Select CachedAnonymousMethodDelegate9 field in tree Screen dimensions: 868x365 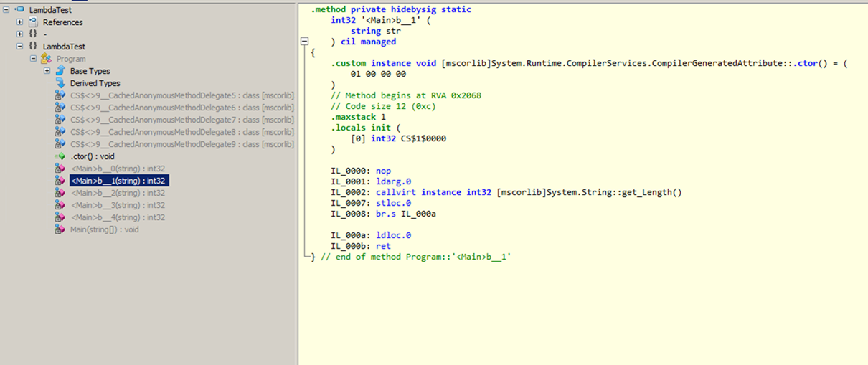click(181, 144)
